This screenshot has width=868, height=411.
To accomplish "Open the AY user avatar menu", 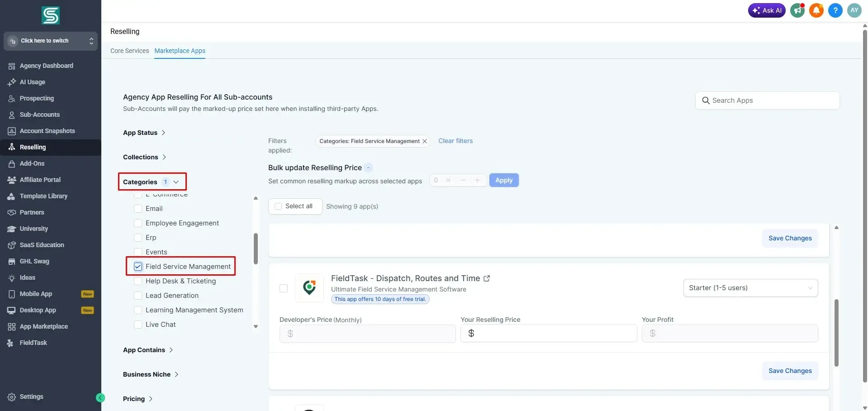I will tap(854, 10).
